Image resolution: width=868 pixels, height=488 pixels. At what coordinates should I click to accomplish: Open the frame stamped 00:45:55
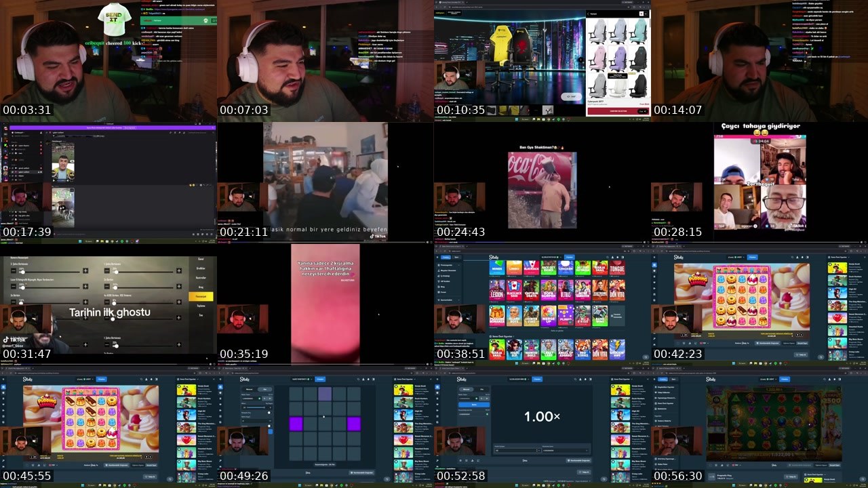pyautogui.click(x=108, y=427)
